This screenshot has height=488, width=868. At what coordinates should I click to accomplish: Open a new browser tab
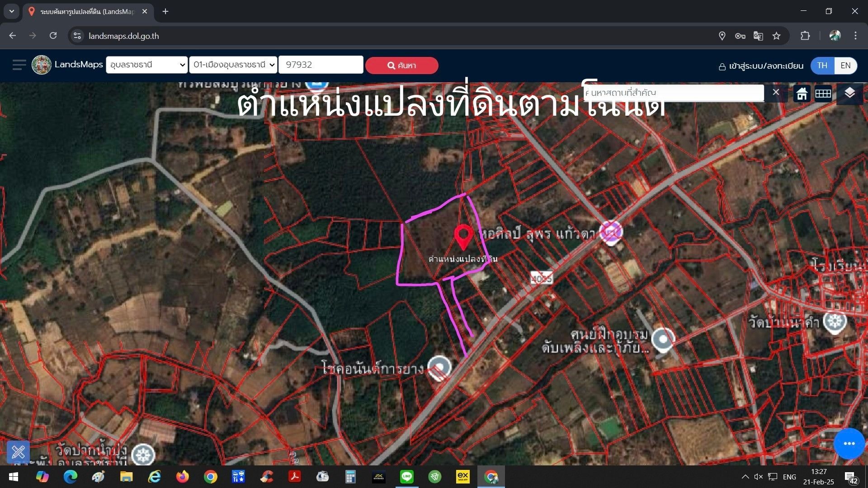coord(165,11)
